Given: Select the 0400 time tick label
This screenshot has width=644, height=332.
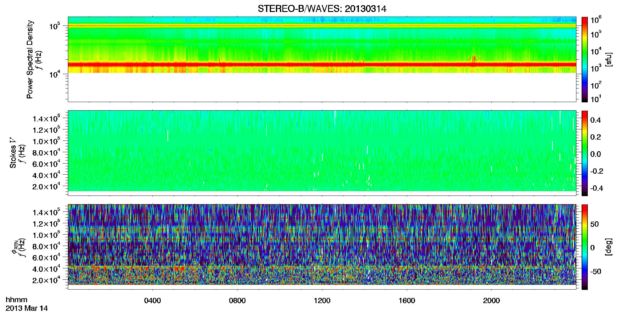Looking at the screenshot, I should click(152, 301).
